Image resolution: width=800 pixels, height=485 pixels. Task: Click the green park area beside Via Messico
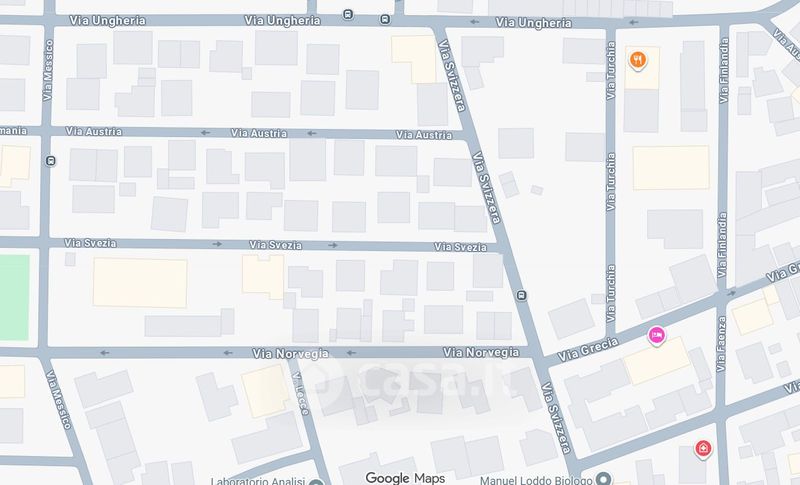coord(14,297)
